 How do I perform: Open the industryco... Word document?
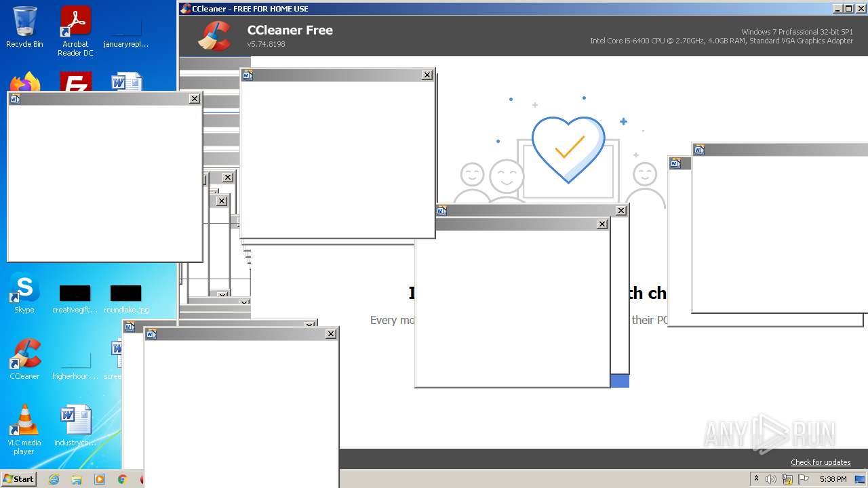(x=75, y=426)
